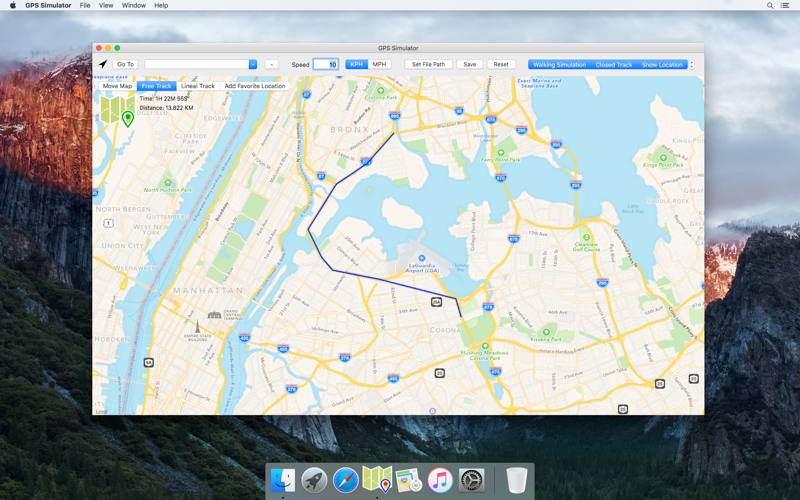Click the North Hudson Park marker
This screenshot has width=800, height=500.
168,183
